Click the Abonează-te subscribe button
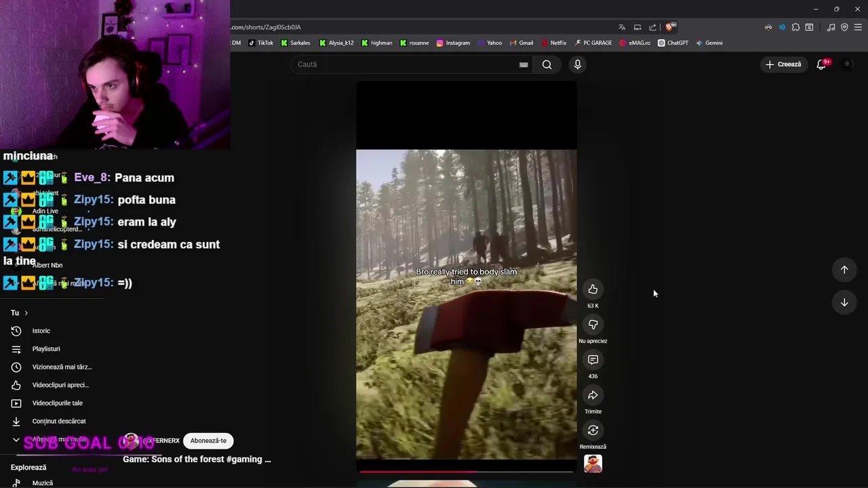This screenshot has width=868, height=488. [x=208, y=441]
